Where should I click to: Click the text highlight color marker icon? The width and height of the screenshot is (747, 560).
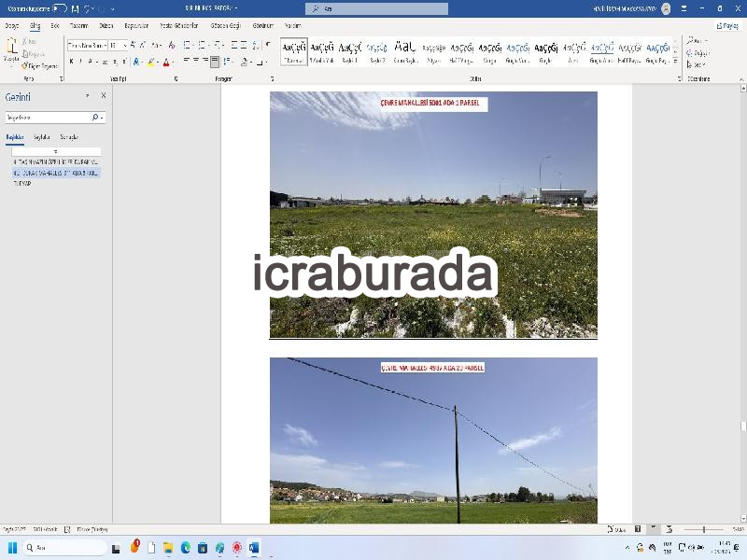pyautogui.click(x=151, y=62)
